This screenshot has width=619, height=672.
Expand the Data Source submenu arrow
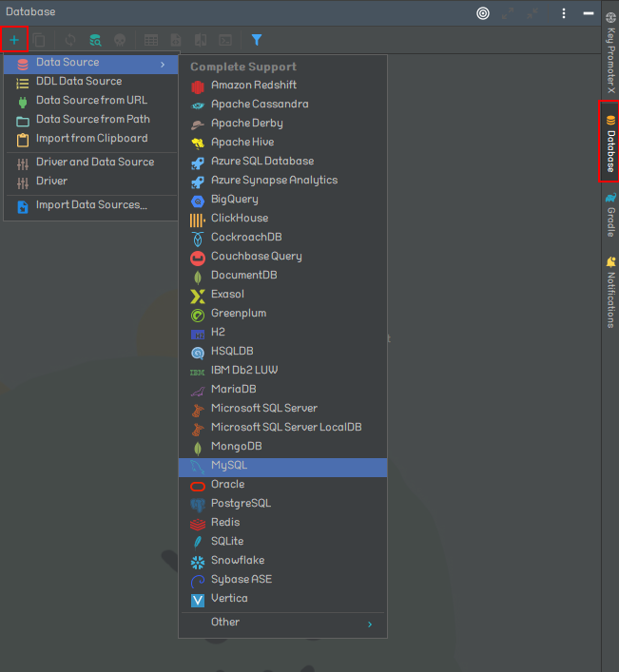[x=163, y=65]
